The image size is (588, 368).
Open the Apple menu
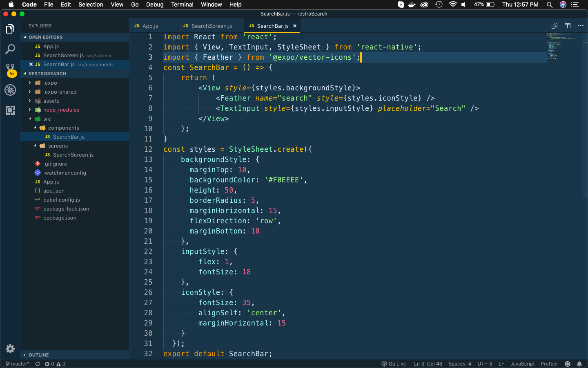11,4
